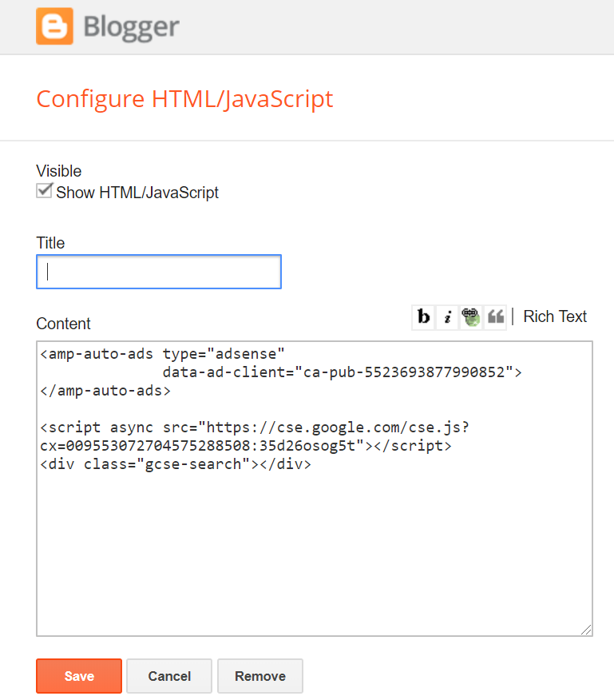Image resolution: width=614 pixels, height=700 pixels.
Task: Click the Blogger wordmark text
Action: tap(131, 27)
